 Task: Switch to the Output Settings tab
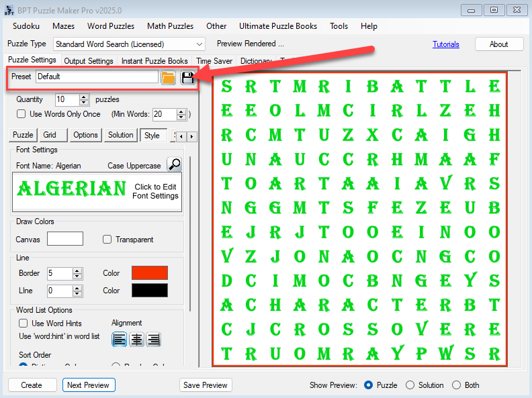coord(89,61)
